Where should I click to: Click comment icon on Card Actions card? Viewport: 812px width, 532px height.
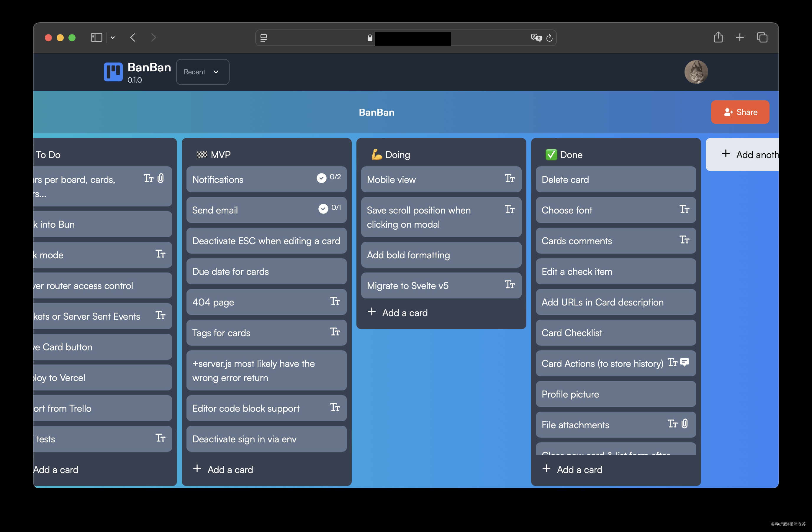(685, 362)
